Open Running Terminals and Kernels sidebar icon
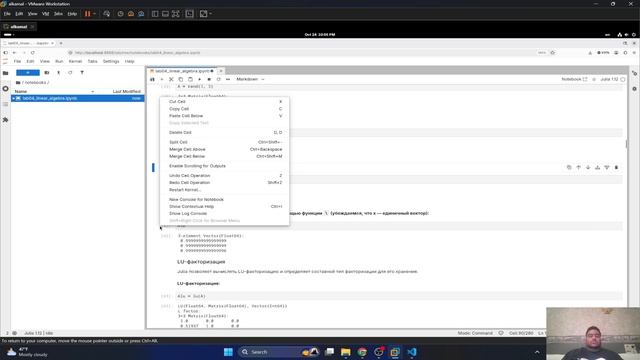Image resolution: width=640 pixels, height=360 pixels. click(x=5, y=89)
